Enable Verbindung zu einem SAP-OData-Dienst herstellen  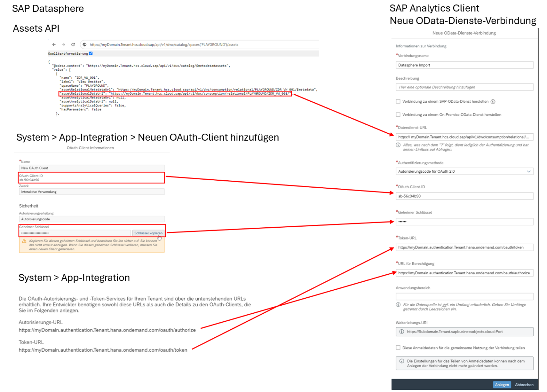pyautogui.click(x=398, y=102)
